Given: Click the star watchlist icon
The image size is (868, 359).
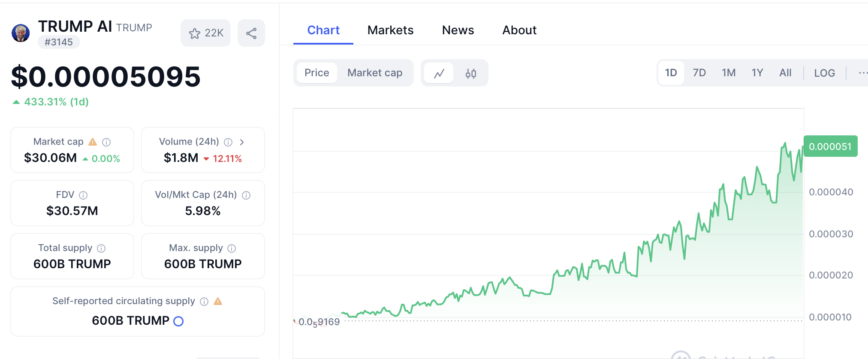Looking at the screenshot, I should (x=195, y=33).
